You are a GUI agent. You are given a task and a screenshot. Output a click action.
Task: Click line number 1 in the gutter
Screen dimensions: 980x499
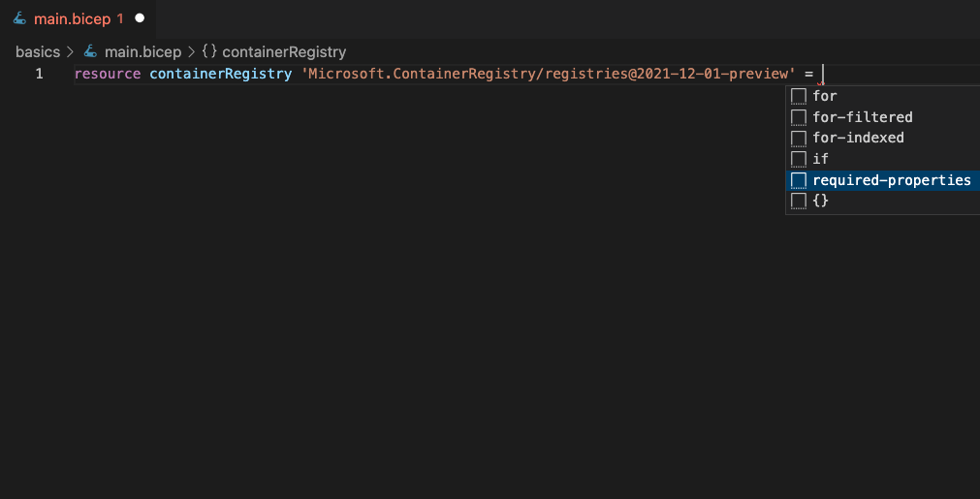(x=40, y=74)
